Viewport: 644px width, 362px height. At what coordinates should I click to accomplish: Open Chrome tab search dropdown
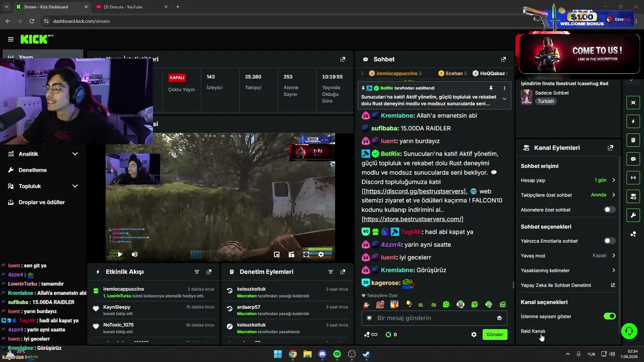point(7,7)
